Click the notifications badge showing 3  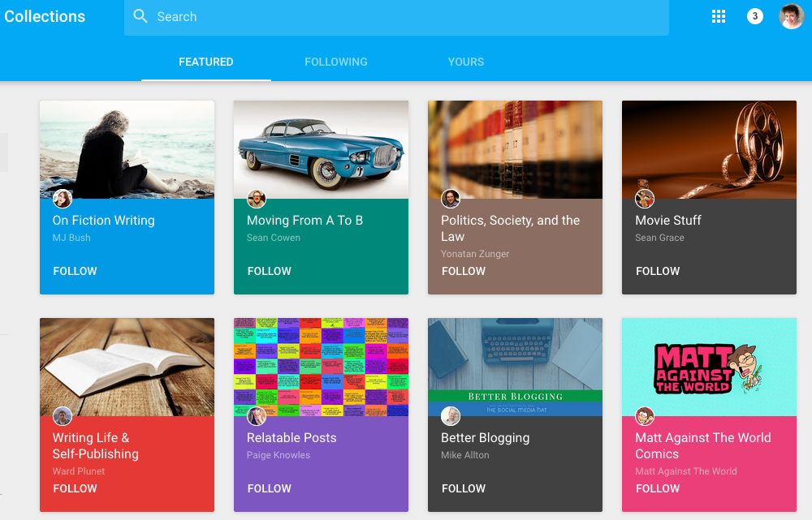point(754,16)
